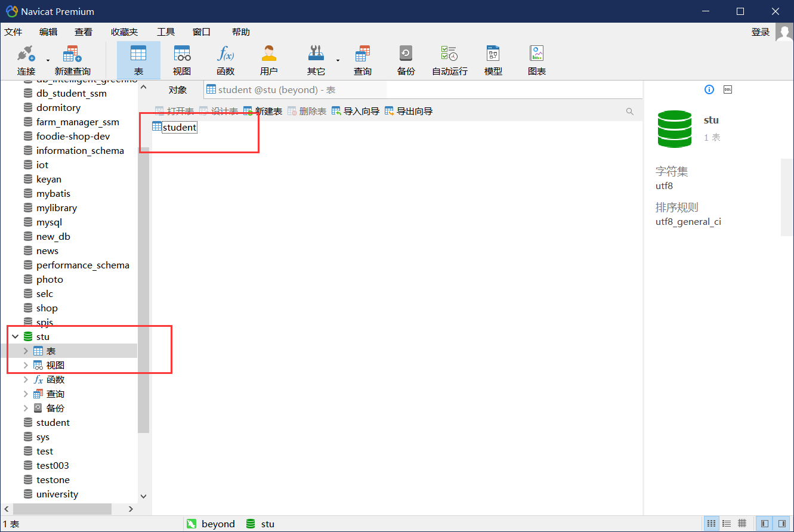Open the 函数 (Functions) panel icon

[225, 59]
